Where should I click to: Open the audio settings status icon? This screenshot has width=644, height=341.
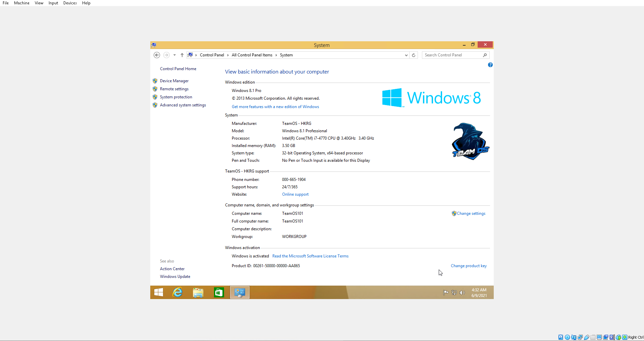[574, 337]
